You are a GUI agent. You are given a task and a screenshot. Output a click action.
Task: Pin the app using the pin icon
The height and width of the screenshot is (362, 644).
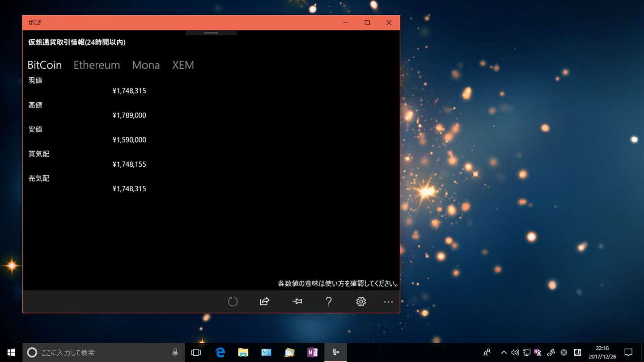pyautogui.click(x=297, y=302)
